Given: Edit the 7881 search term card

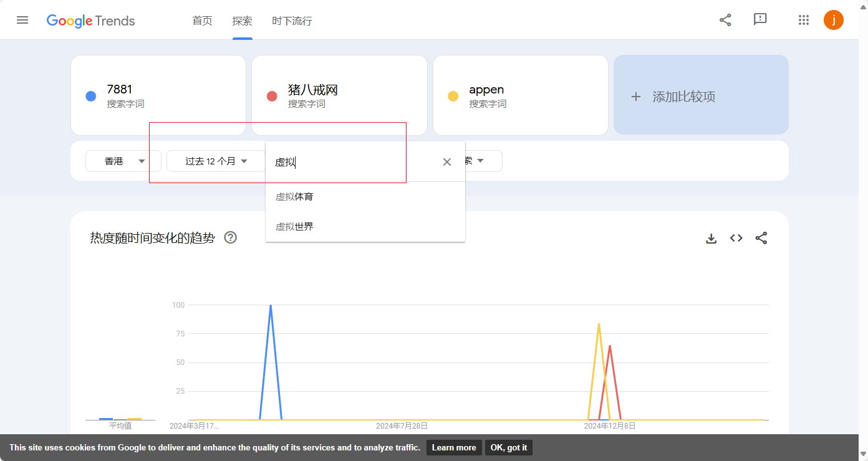Looking at the screenshot, I should click(x=158, y=95).
